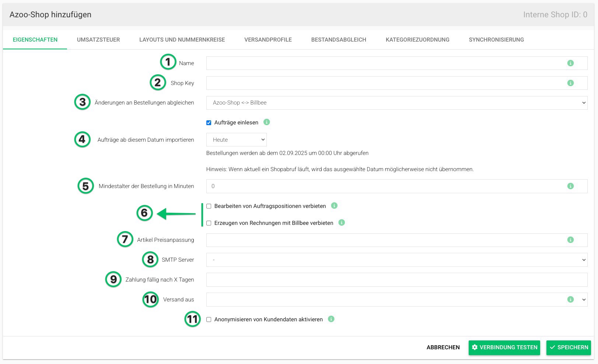598x364 pixels.
Task: Focus the Shop Key input field
Action: click(397, 83)
